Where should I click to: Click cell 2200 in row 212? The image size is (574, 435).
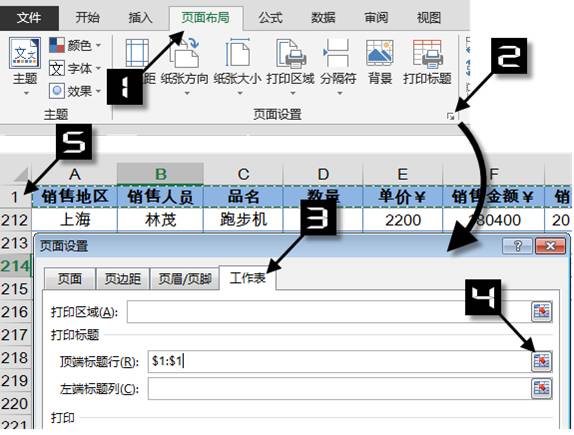click(x=402, y=220)
